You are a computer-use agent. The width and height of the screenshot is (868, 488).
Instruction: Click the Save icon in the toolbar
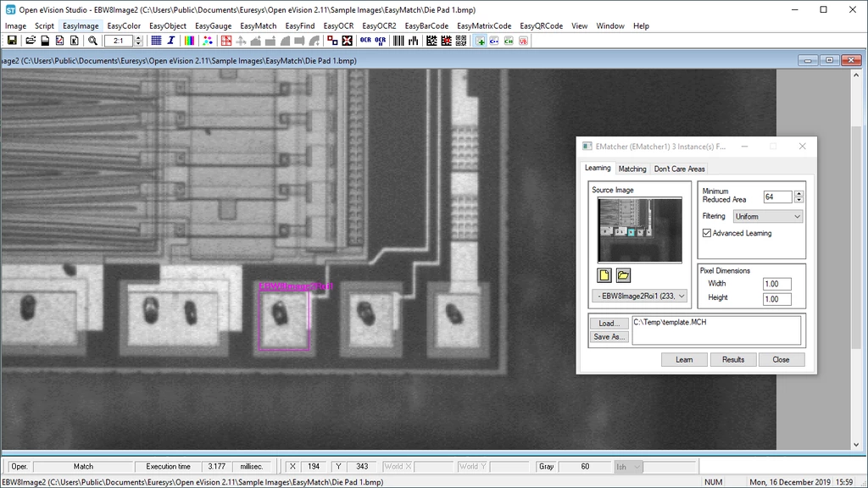(12, 41)
